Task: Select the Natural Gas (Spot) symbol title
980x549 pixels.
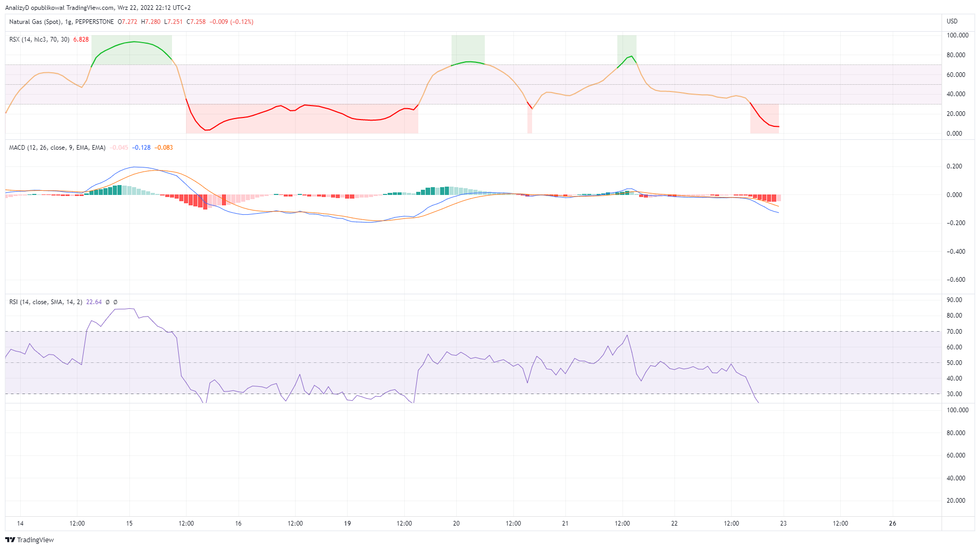Action: (35, 22)
